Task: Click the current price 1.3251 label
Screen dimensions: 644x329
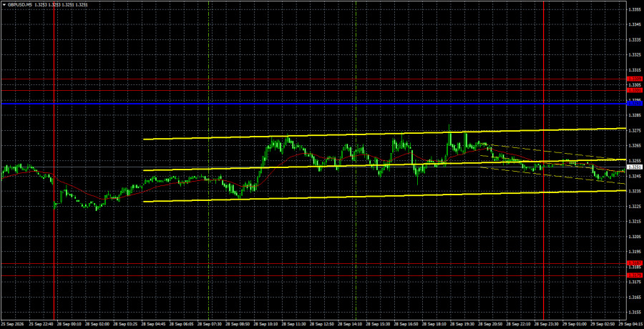Action: (x=634, y=167)
